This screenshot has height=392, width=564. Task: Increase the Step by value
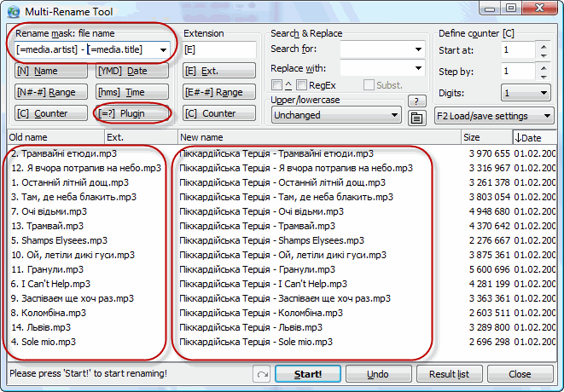pyautogui.click(x=544, y=67)
